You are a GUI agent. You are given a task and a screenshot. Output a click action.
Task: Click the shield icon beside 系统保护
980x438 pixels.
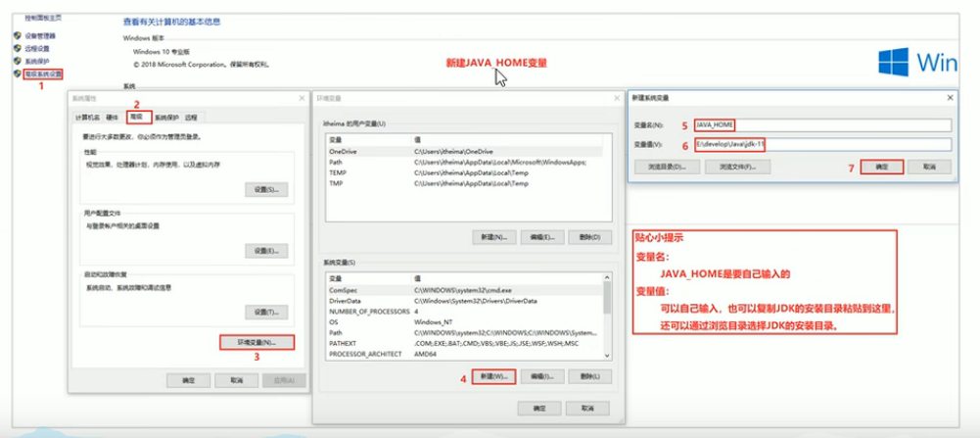(x=17, y=61)
